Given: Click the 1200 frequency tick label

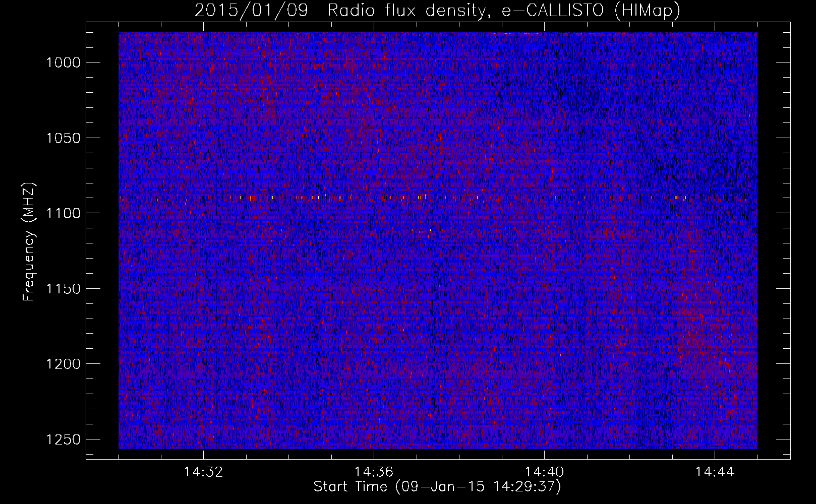Looking at the screenshot, I should [x=63, y=364].
